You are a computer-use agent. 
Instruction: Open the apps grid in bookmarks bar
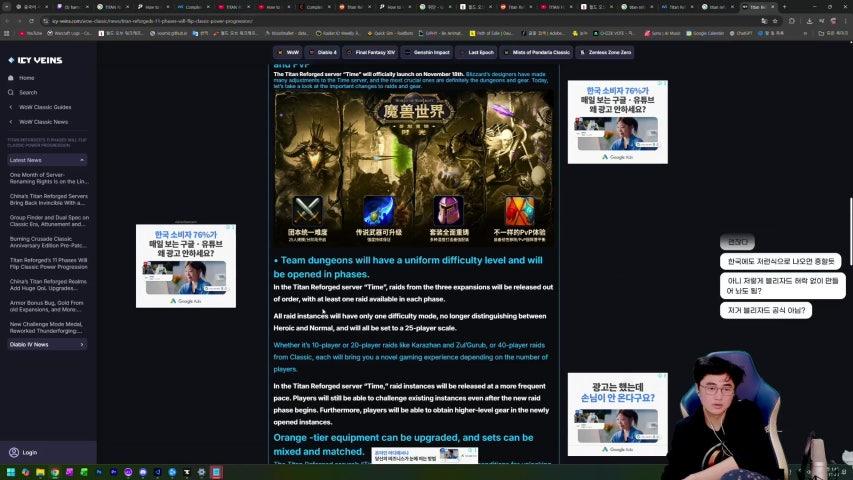pyautogui.click(x=7, y=33)
